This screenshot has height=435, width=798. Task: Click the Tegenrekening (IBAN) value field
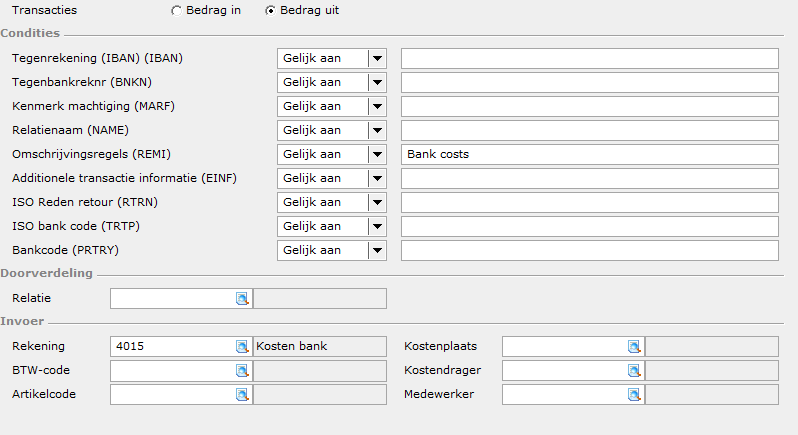click(x=590, y=59)
